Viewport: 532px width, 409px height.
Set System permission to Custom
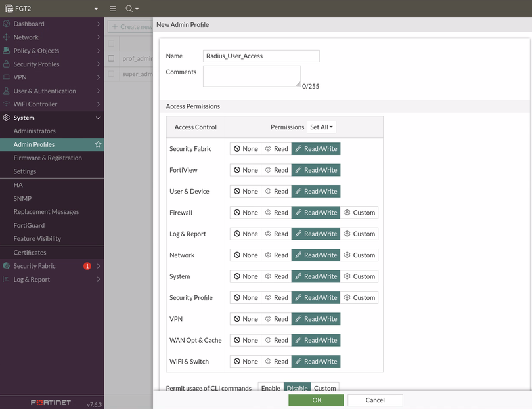click(359, 276)
